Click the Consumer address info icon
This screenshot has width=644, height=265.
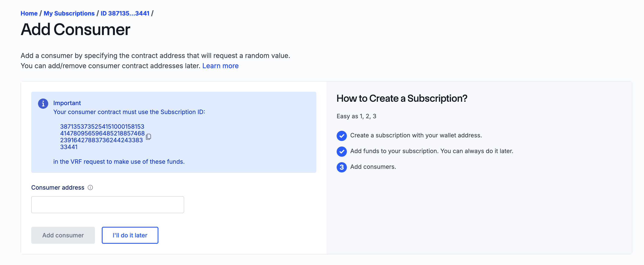90,187
